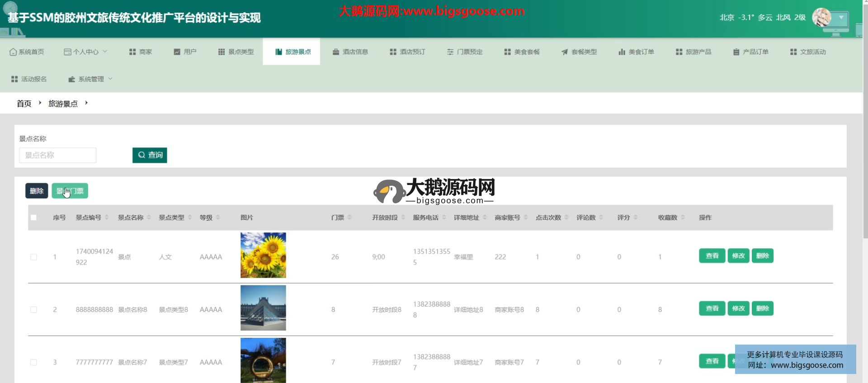This screenshot has width=868, height=383.
Task: Click 修改 button for the first row
Action: point(738,256)
